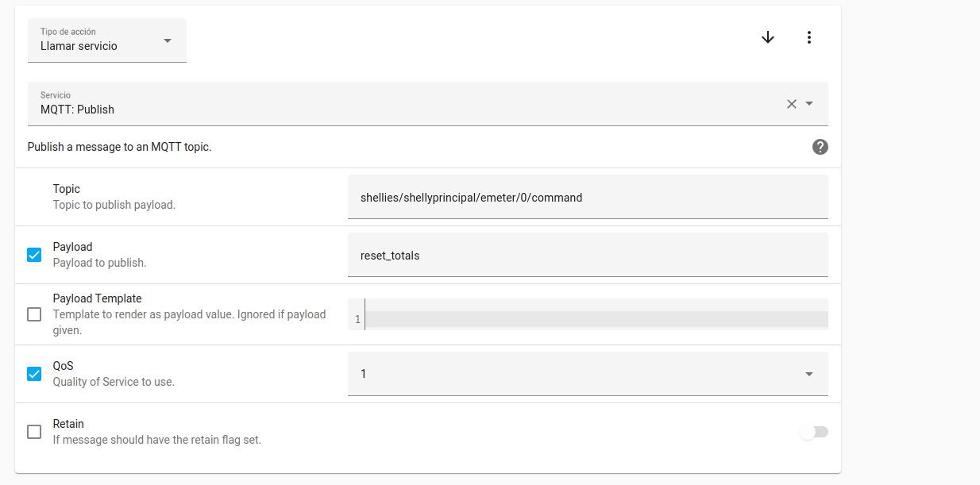Turn on the Retain toggle switch
The image size is (980, 485).
click(x=813, y=430)
